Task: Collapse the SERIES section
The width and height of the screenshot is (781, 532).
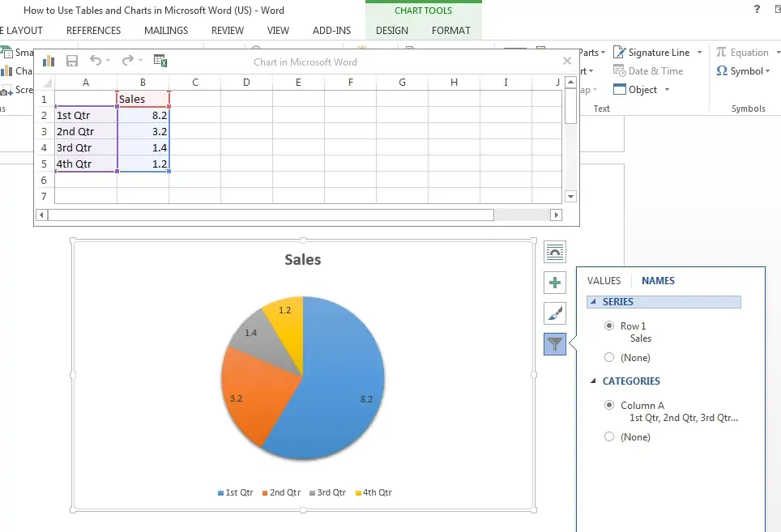Action: (x=593, y=301)
